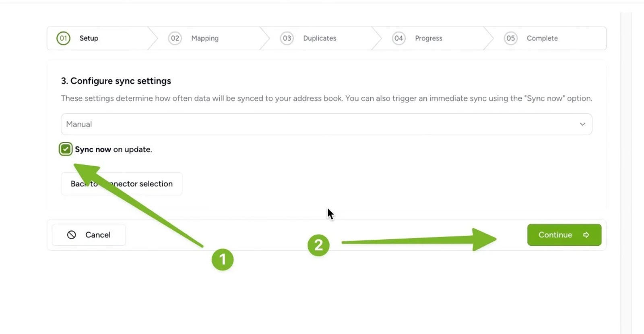The image size is (644, 334).
Task: Click the green checkmark icon before Sync now
Action: 65,149
